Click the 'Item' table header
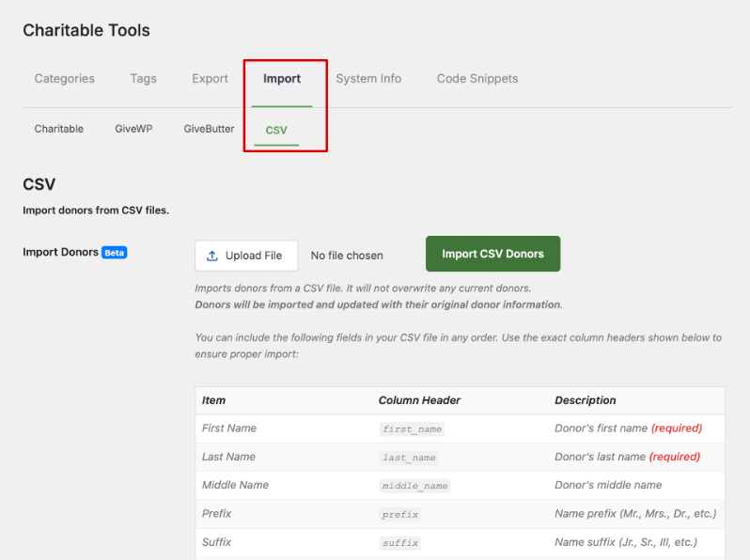750x560 pixels. tap(213, 400)
